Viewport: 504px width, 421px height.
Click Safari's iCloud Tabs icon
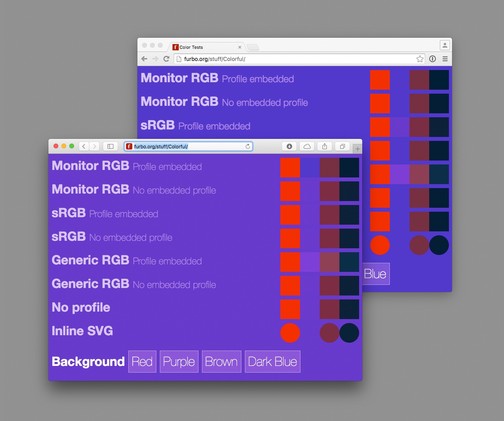[307, 146]
